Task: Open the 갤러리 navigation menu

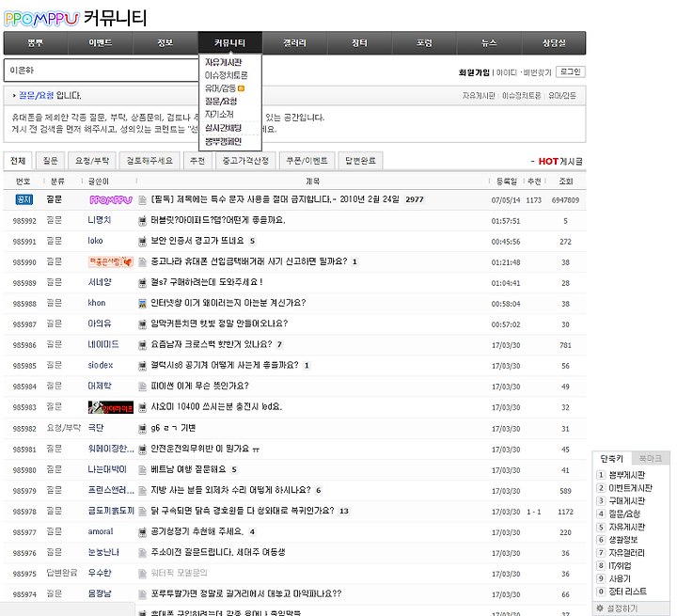Action: [295, 42]
